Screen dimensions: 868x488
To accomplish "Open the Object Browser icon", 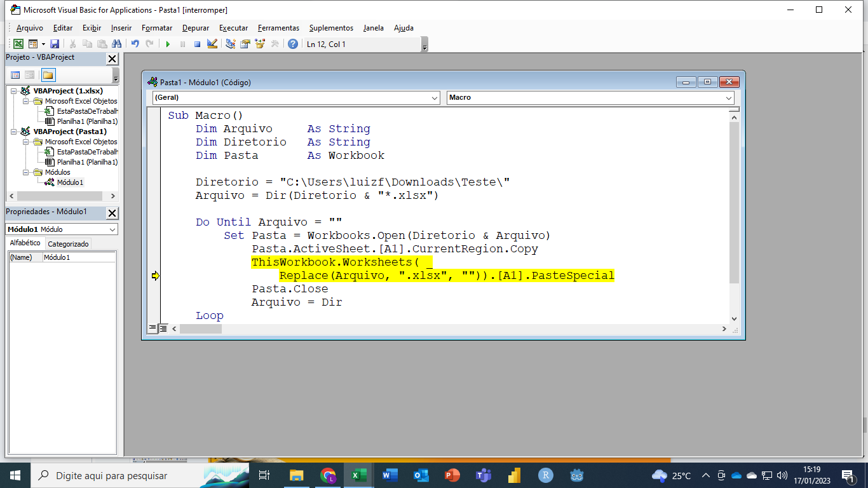I will [x=260, y=44].
